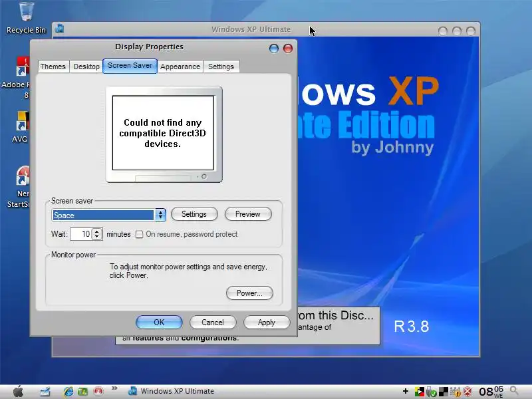Click the blue help button in Display Properties

pyautogui.click(x=274, y=49)
